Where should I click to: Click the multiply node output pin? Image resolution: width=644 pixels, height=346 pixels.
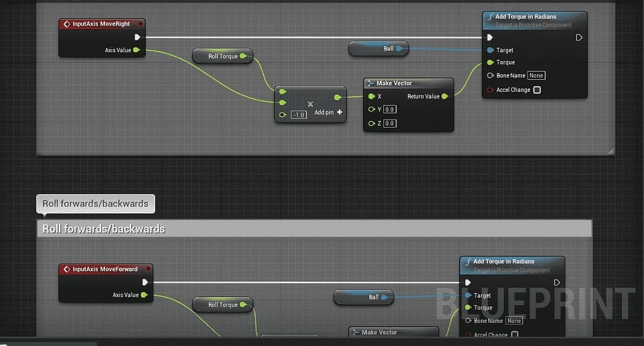338,97
